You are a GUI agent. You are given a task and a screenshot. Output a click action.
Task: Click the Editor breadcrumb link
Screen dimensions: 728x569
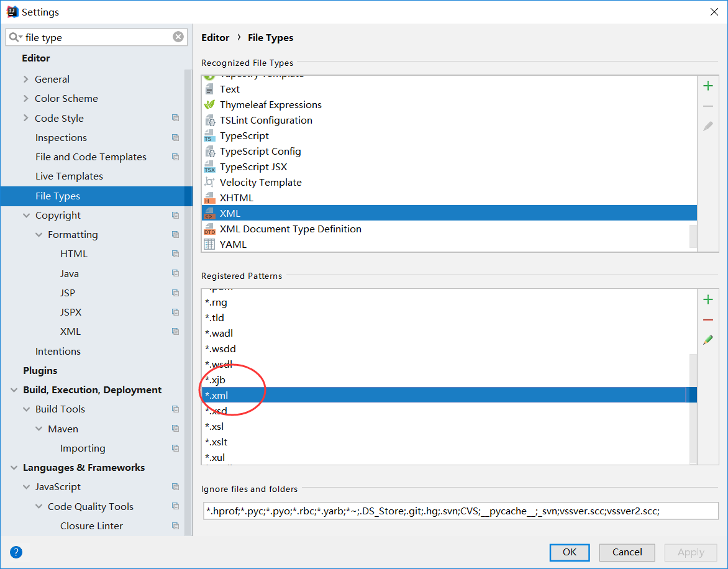click(216, 38)
